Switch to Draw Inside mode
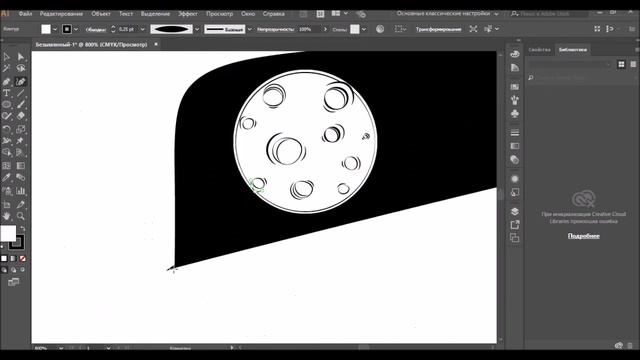 (x=23, y=270)
